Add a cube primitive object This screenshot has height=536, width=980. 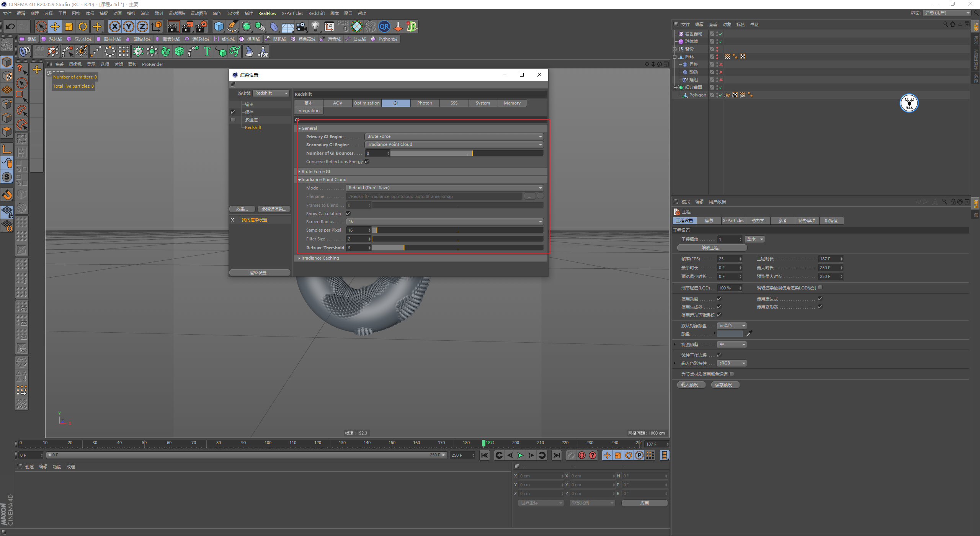(219, 26)
